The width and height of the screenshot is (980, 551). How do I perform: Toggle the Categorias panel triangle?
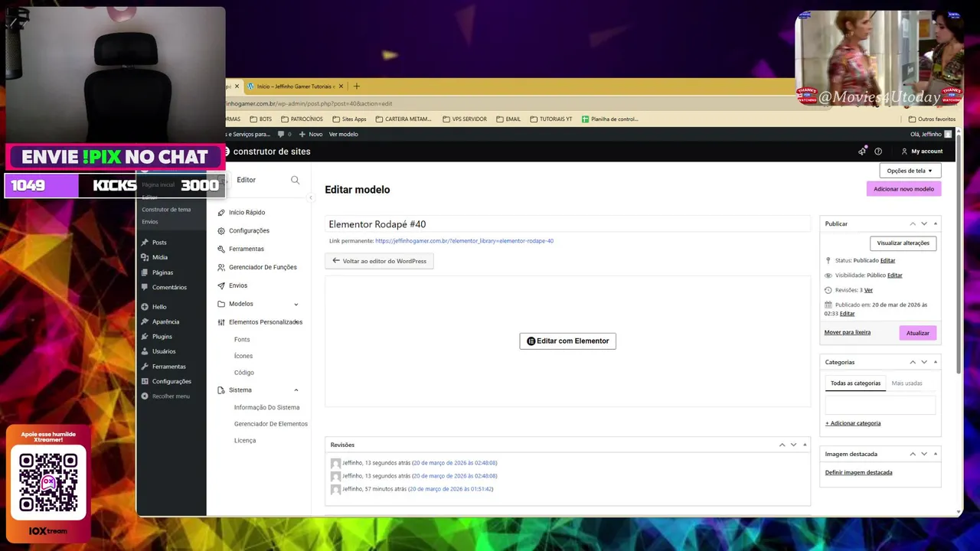click(x=935, y=362)
